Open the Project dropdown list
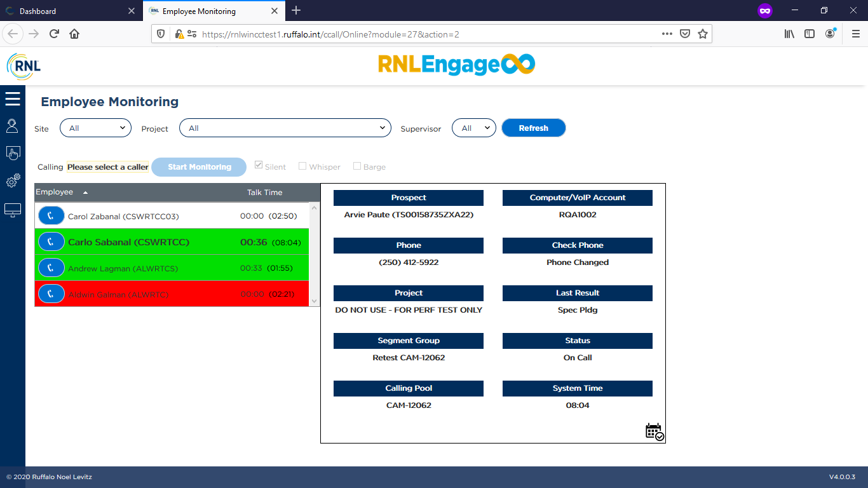This screenshot has width=868, height=488. (x=285, y=128)
